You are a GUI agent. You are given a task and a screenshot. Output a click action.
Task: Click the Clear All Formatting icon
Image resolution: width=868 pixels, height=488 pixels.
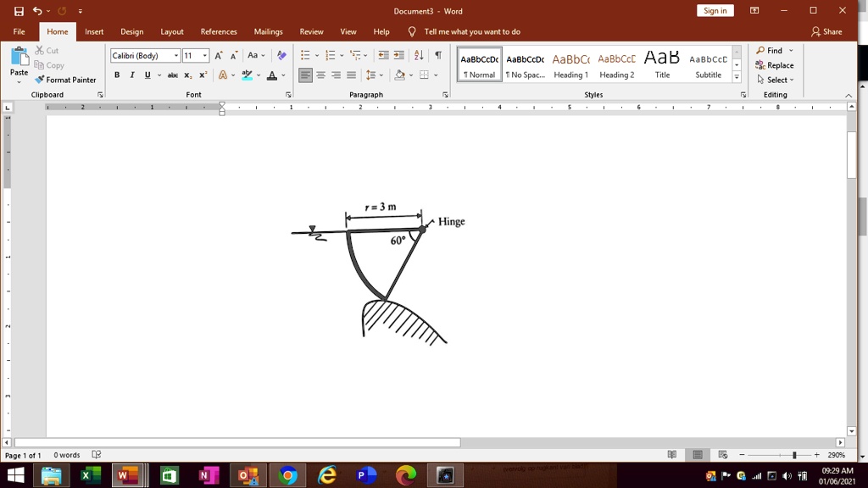282,56
